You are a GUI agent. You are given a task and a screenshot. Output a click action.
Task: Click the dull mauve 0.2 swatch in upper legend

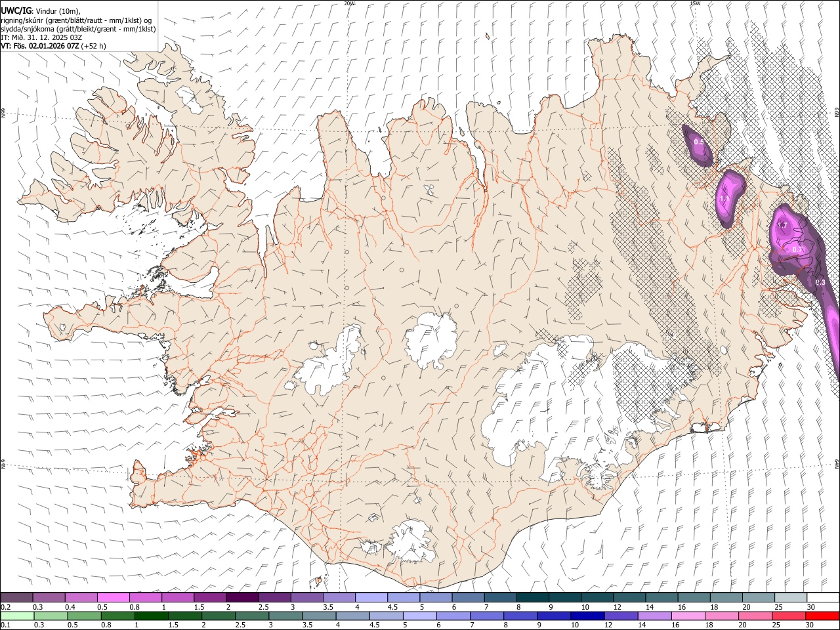click(x=16, y=597)
